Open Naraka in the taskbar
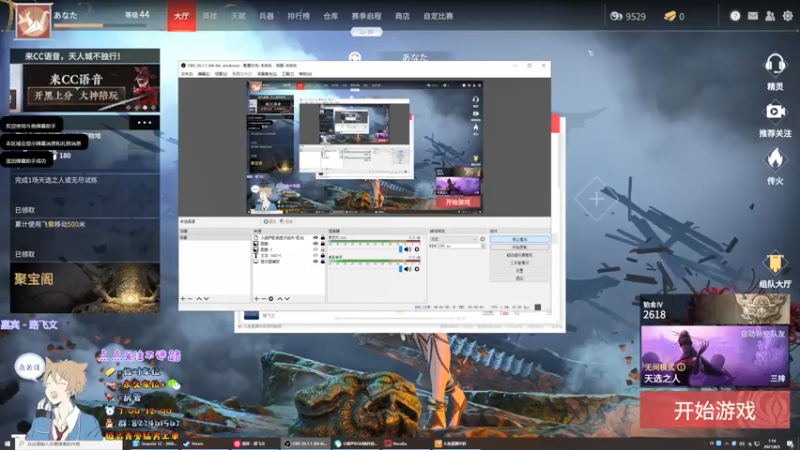 pos(407,444)
